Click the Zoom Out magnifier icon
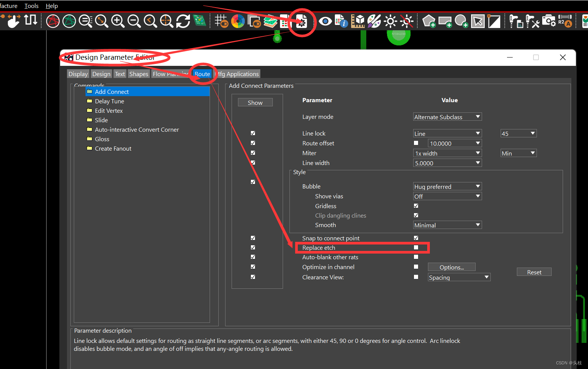 click(134, 21)
